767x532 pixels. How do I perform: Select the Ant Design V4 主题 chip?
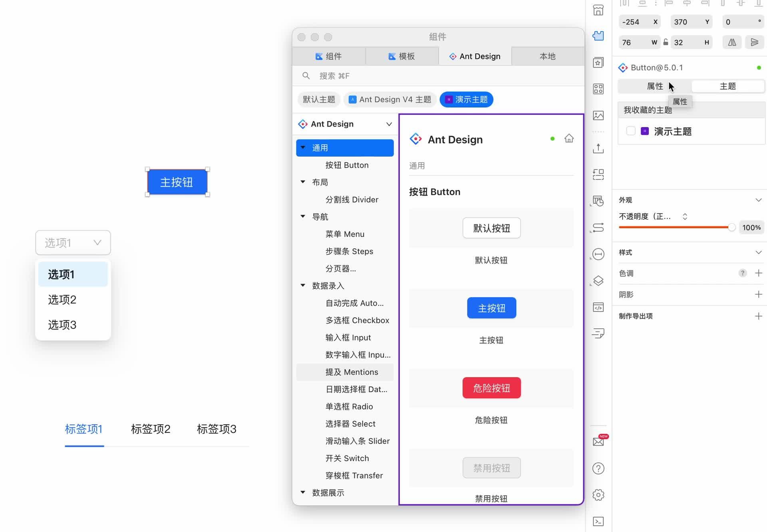coord(389,99)
